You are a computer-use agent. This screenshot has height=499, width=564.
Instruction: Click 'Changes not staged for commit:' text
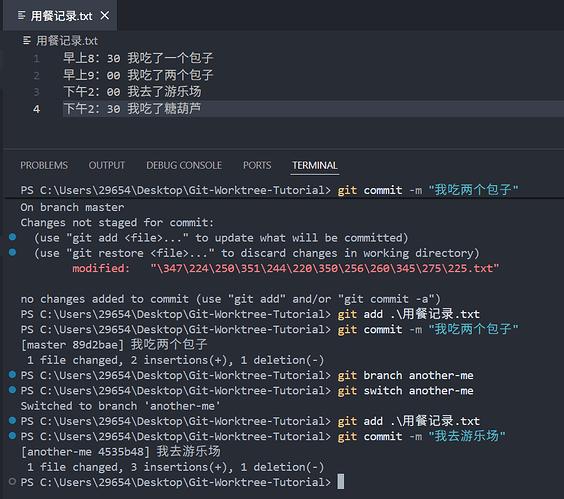pyautogui.click(x=117, y=223)
